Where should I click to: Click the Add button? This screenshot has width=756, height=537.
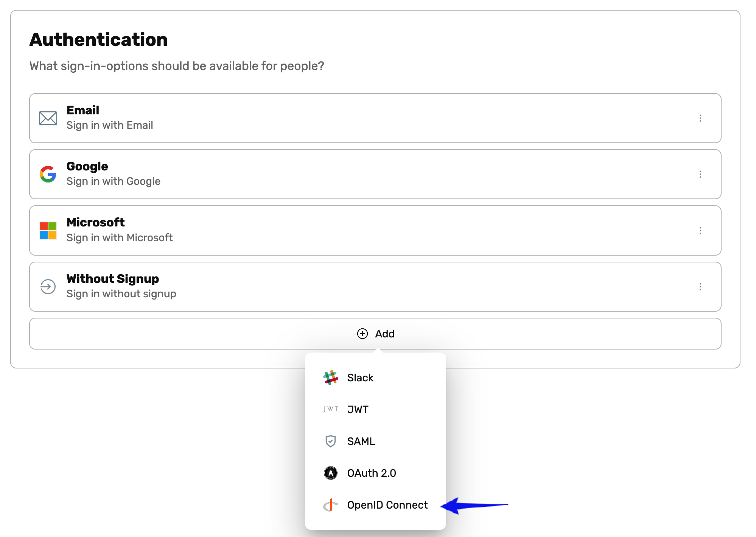click(x=376, y=334)
